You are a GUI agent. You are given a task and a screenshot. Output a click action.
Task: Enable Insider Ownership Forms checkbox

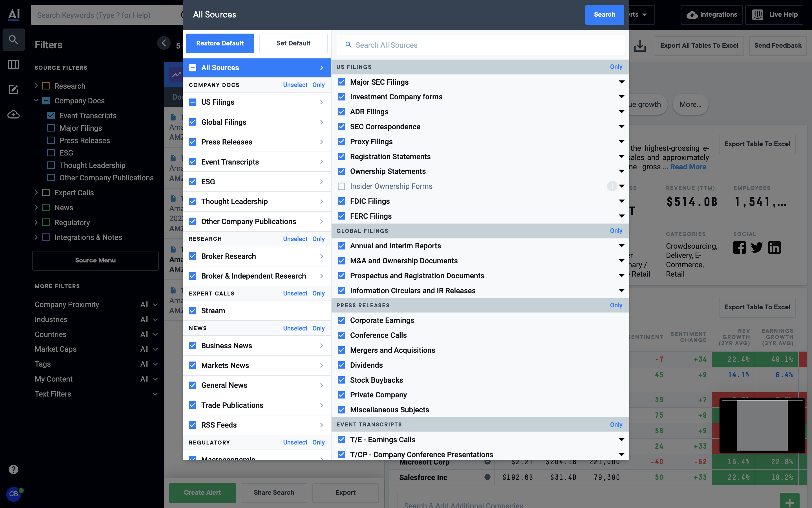[341, 186]
